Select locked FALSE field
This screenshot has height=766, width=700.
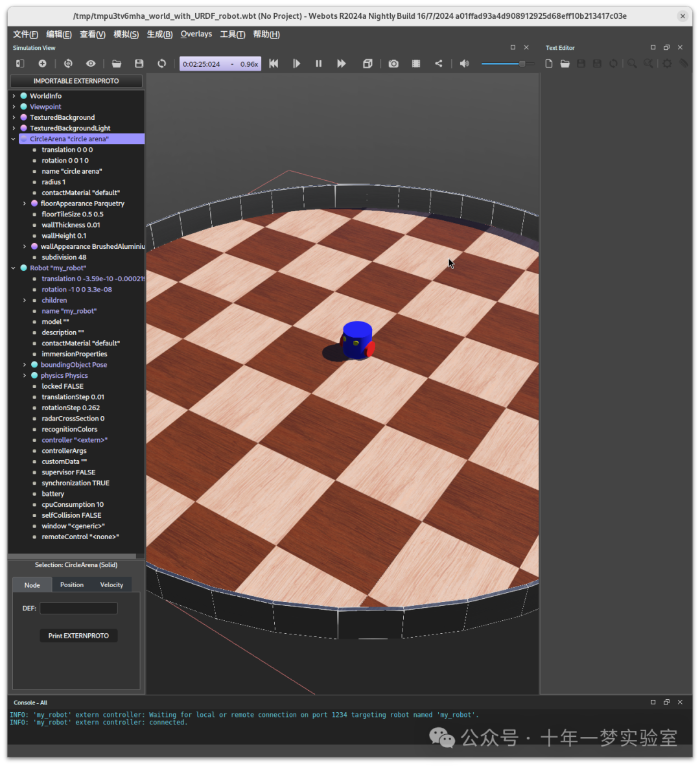62,386
